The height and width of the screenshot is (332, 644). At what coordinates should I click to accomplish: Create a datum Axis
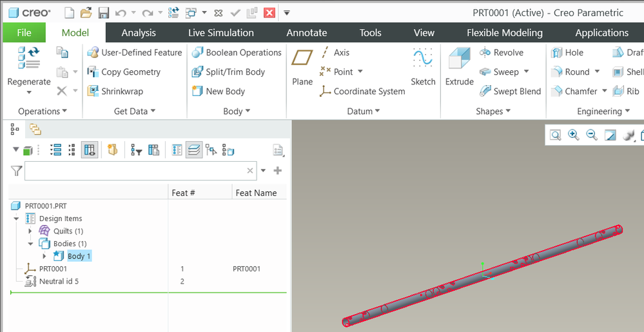tap(335, 53)
